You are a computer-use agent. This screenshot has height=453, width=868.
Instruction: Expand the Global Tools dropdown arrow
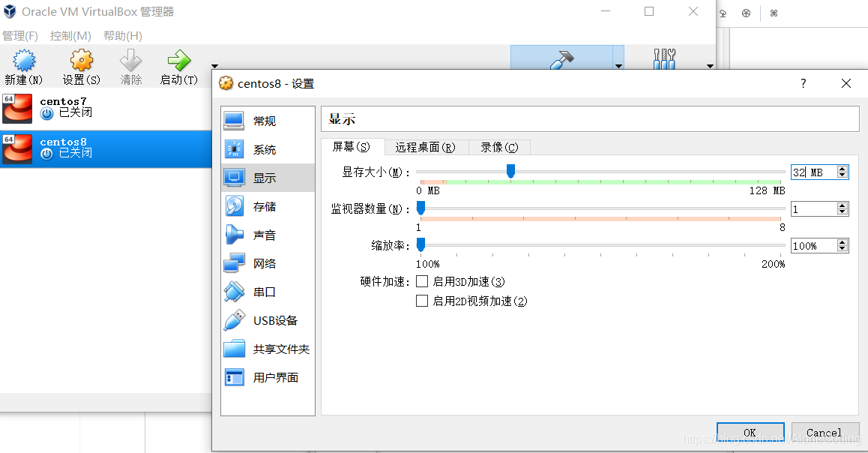[711, 66]
